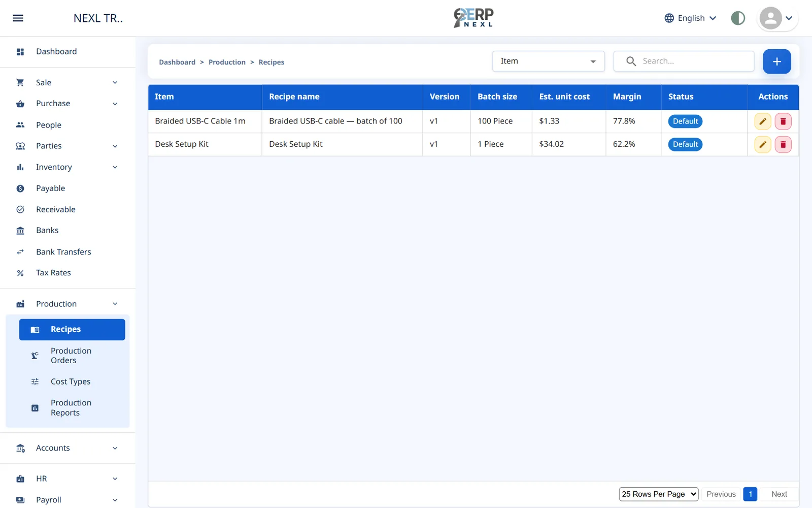Open the English language dropdown
The width and height of the screenshot is (812, 508).
point(691,18)
